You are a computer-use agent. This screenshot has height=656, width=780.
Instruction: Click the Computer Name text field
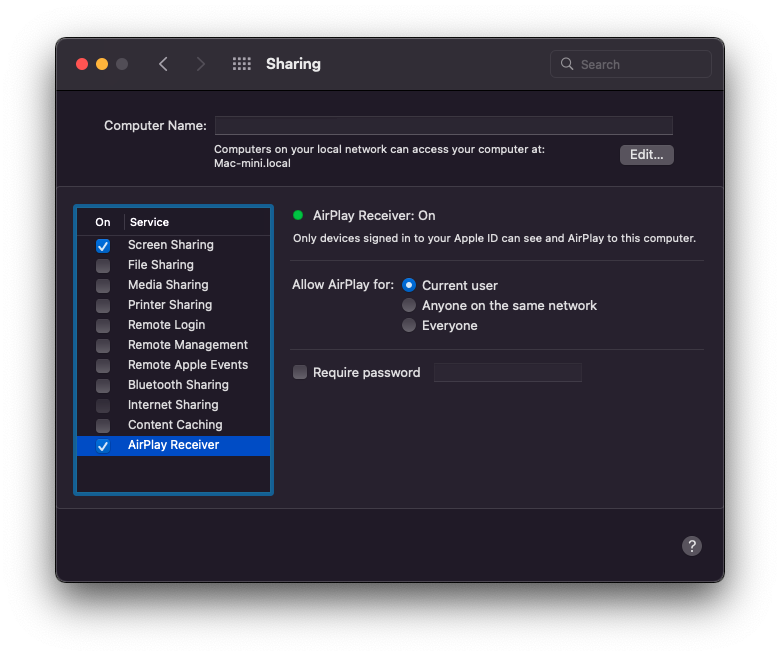coord(443,126)
